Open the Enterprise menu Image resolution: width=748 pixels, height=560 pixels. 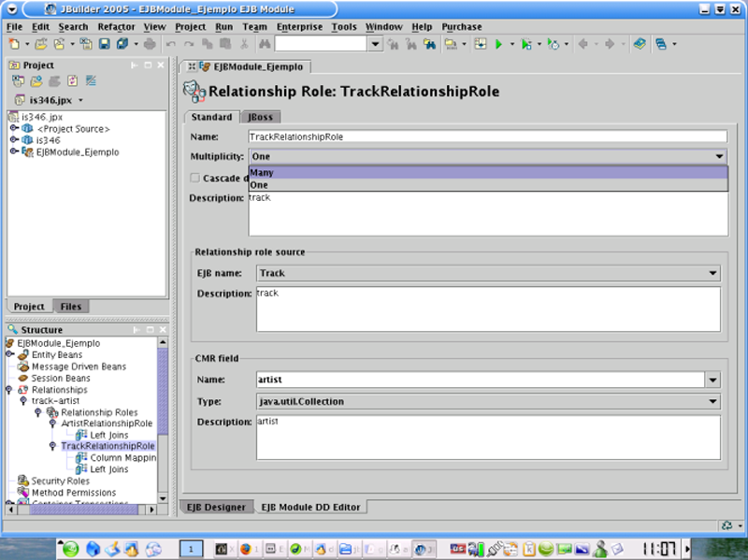point(299,27)
